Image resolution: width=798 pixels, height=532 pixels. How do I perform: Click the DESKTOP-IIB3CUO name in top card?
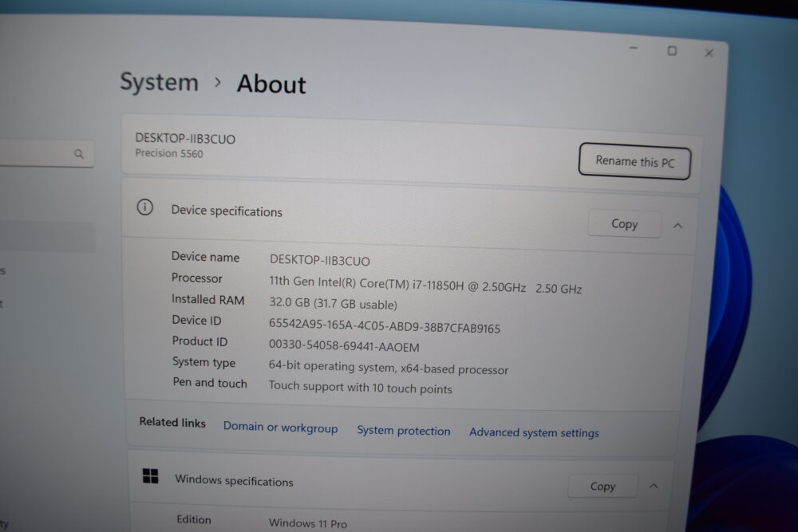pyautogui.click(x=185, y=139)
